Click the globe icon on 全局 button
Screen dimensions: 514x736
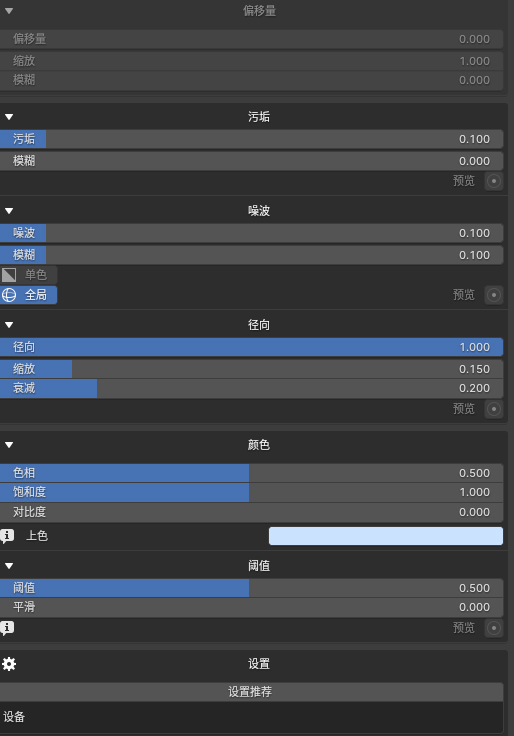[9, 295]
